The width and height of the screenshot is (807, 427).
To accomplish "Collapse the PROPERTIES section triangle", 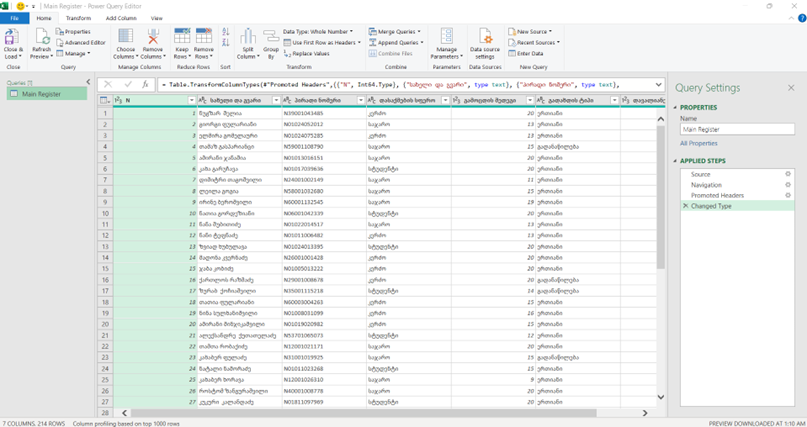I will [x=676, y=107].
